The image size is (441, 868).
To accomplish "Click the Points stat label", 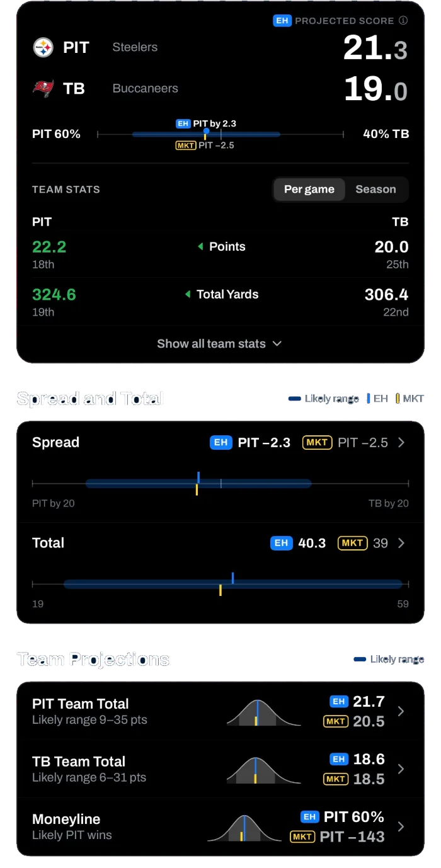I will tap(227, 247).
